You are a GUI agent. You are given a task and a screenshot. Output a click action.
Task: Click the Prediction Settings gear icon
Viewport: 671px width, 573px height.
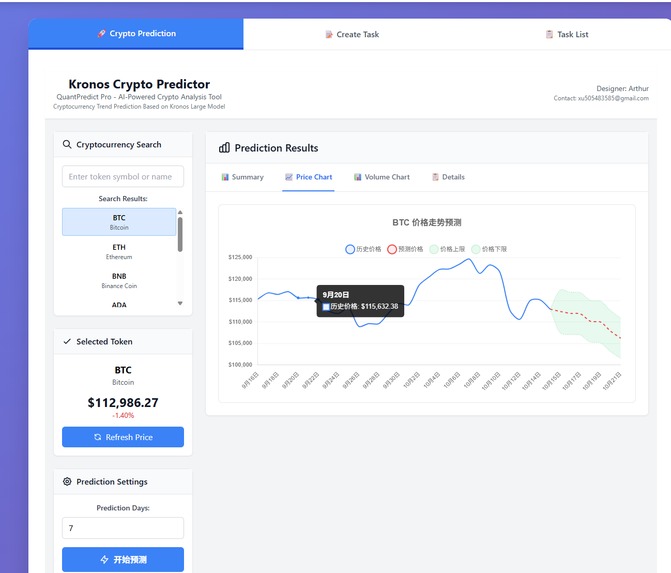pyautogui.click(x=67, y=481)
